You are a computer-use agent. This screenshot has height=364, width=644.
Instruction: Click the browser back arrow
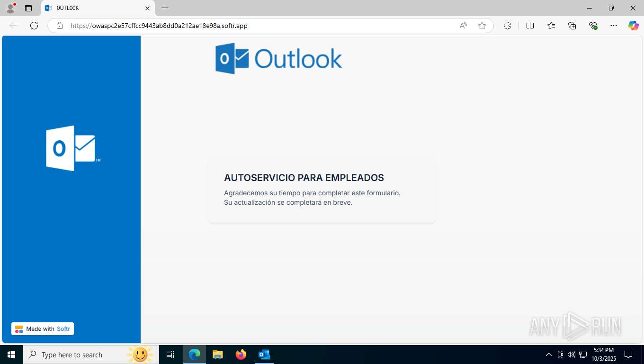click(13, 26)
